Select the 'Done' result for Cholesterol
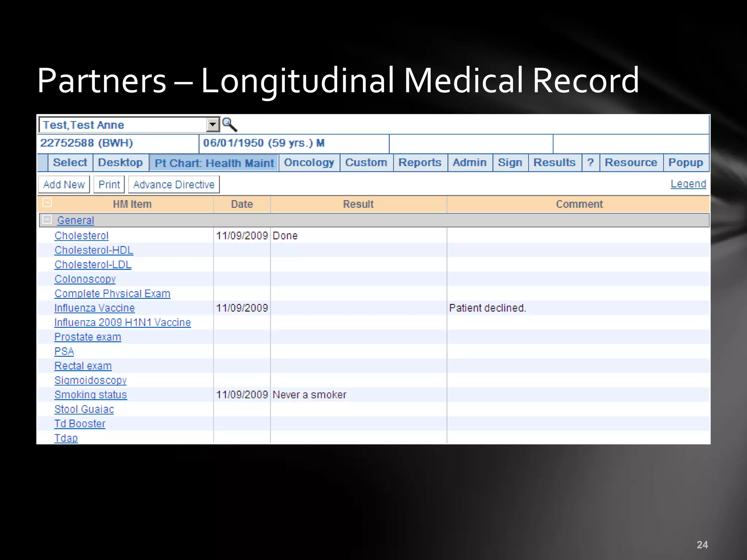The image size is (747, 560). [285, 236]
